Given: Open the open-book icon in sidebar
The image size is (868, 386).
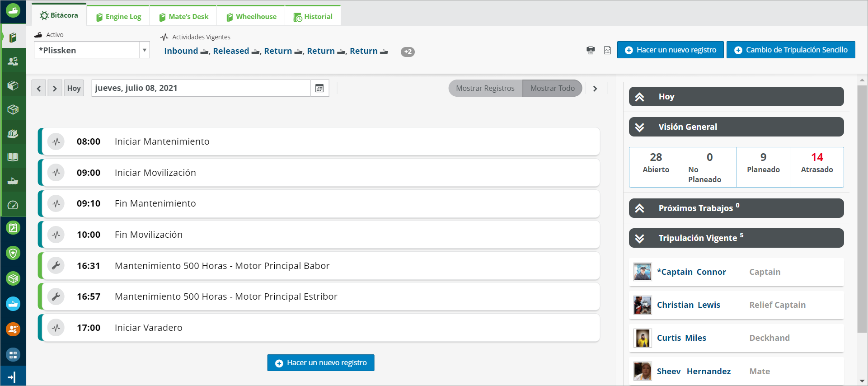Looking at the screenshot, I should pyautogui.click(x=13, y=157).
